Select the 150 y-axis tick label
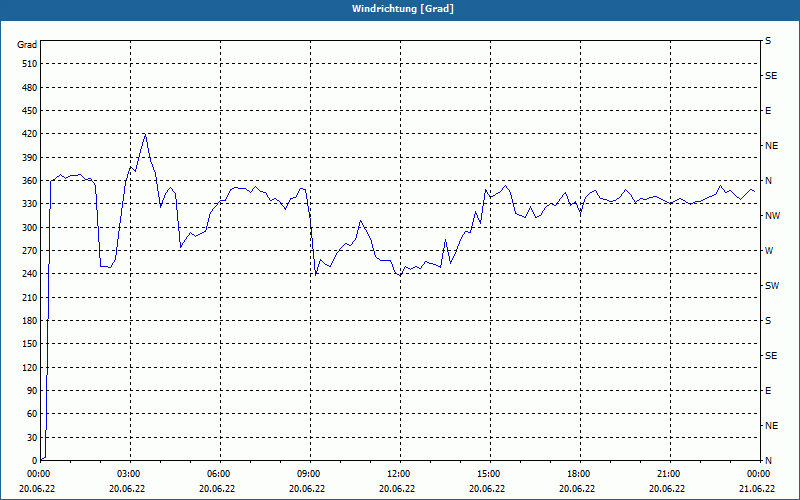This screenshot has width=800, height=500. [x=30, y=344]
